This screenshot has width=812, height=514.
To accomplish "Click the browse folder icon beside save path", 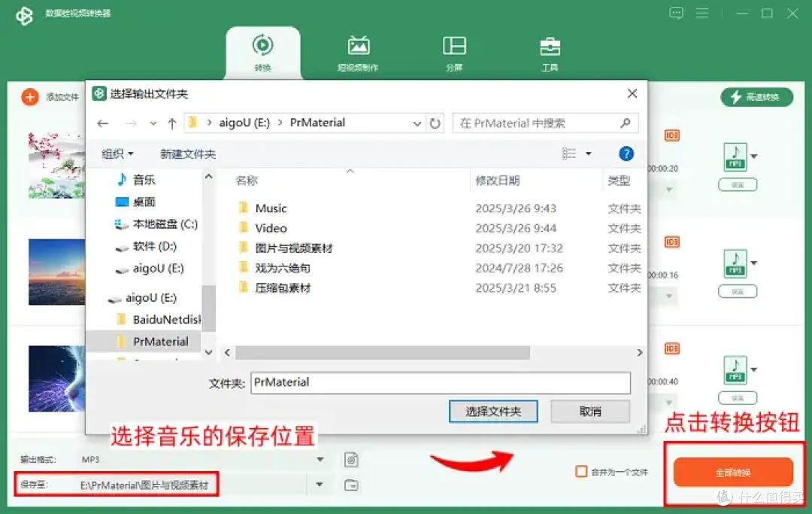I will point(352,485).
